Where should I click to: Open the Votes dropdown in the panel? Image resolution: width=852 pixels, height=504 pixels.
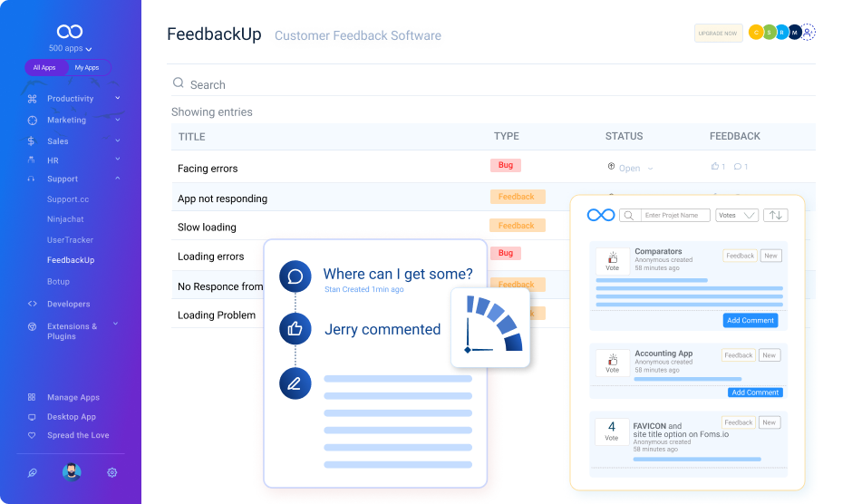[x=737, y=216]
